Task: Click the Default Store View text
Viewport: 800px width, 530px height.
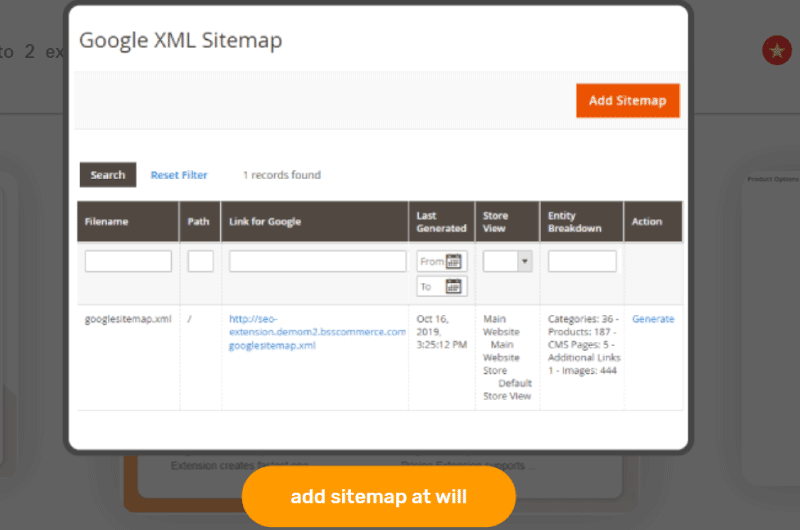Action: tap(508, 390)
